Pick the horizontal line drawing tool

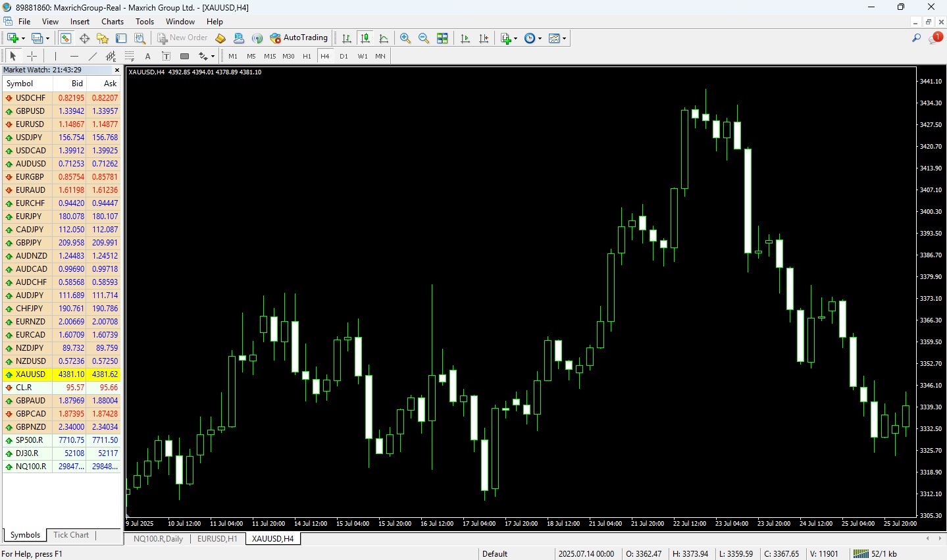pyautogui.click(x=74, y=56)
